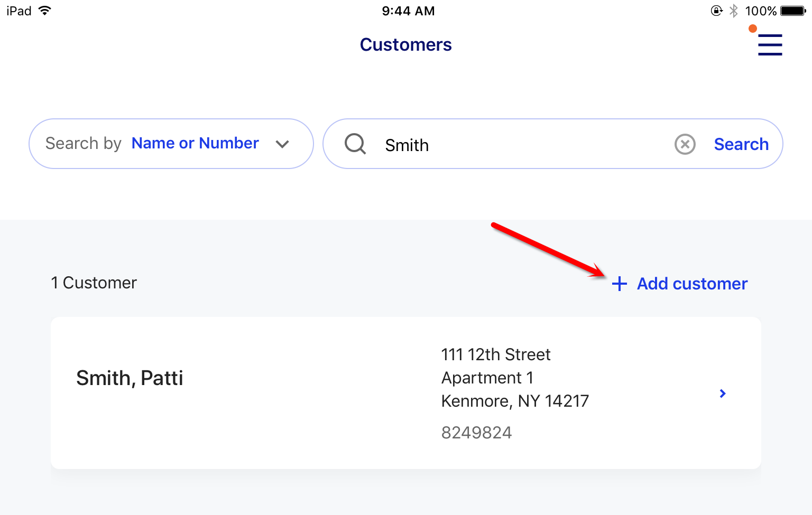Screen dimensions: 812x515
Task: Tap customer number 8249824
Action: (x=476, y=433)
